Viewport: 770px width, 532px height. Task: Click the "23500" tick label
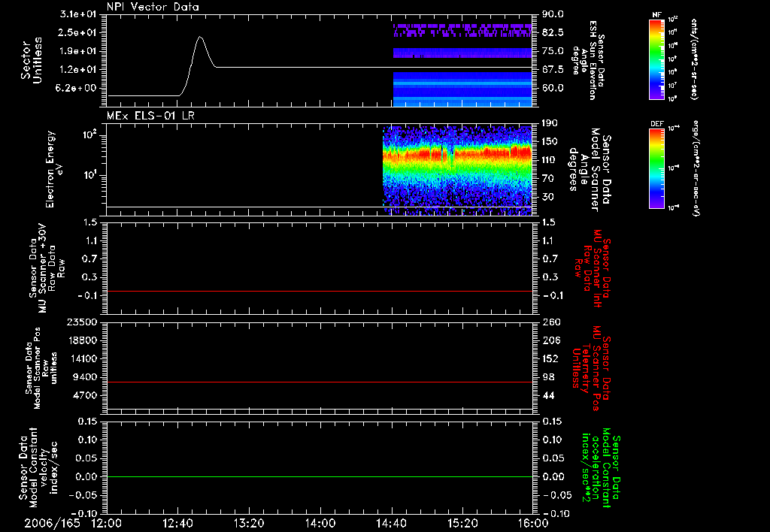pyautogui.click(x=83, y=322)
